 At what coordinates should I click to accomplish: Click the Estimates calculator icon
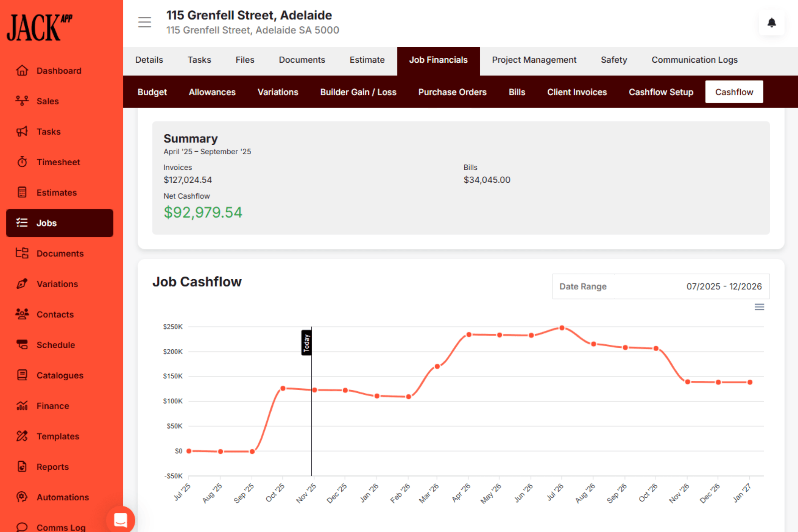[22, 192]
